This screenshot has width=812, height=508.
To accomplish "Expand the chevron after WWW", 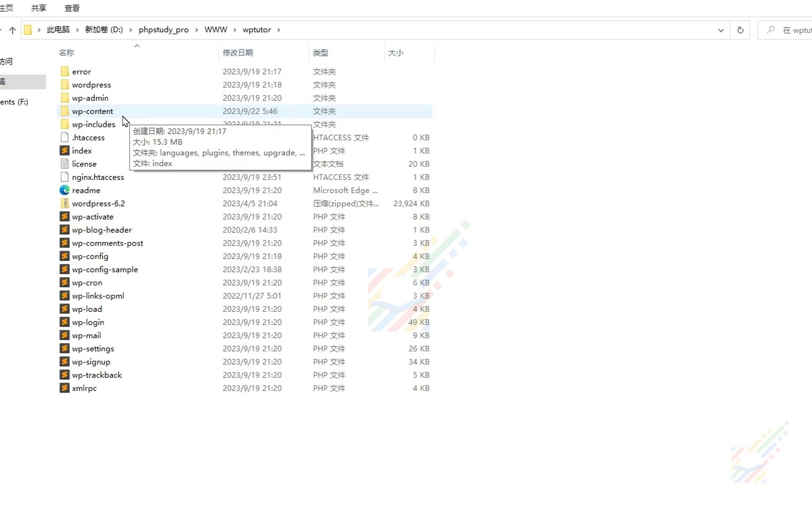I will point(235,30).
